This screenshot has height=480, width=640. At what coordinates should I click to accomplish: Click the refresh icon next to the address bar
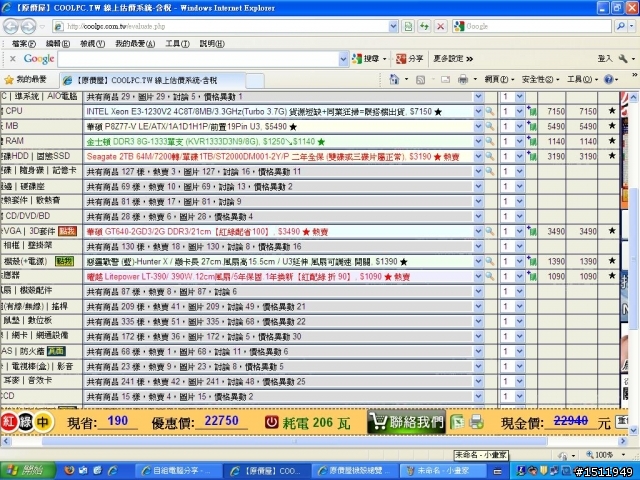click(x=424, y=27)
